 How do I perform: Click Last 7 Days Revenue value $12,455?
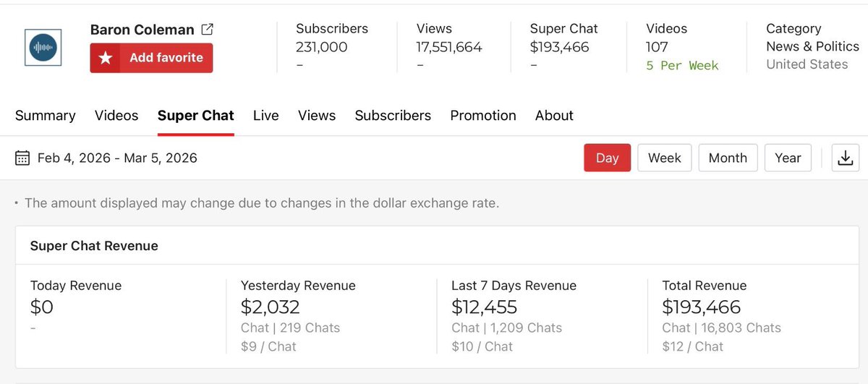[485, 307]
